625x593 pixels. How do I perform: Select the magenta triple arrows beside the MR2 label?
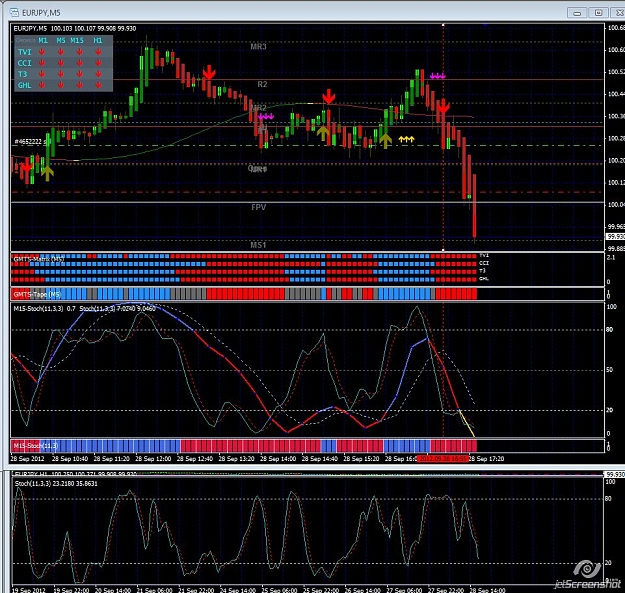coord(266,116)
